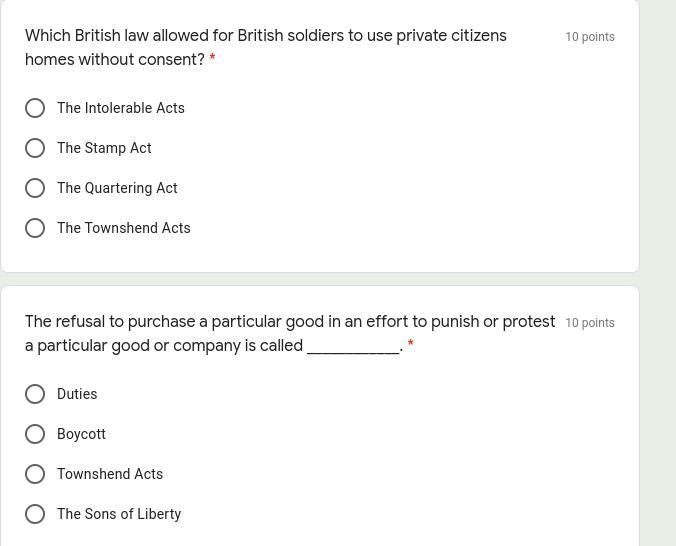Screen dimensions: 676x546
Task: Select the Duties radio button
Action: click(35, 394)
